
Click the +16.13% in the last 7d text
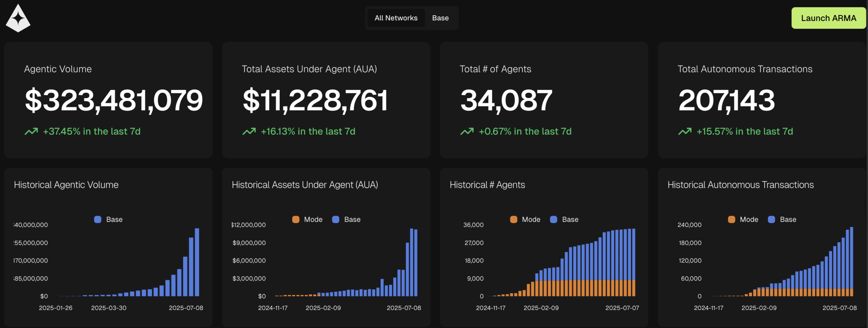pyautogui.click(x=308, y=131)
